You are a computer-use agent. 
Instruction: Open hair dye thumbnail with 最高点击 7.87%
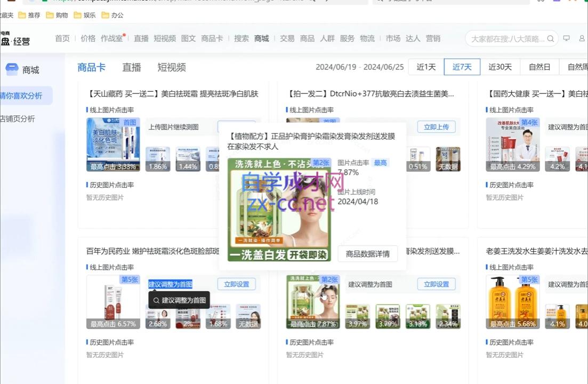click(x=313, y=302)
